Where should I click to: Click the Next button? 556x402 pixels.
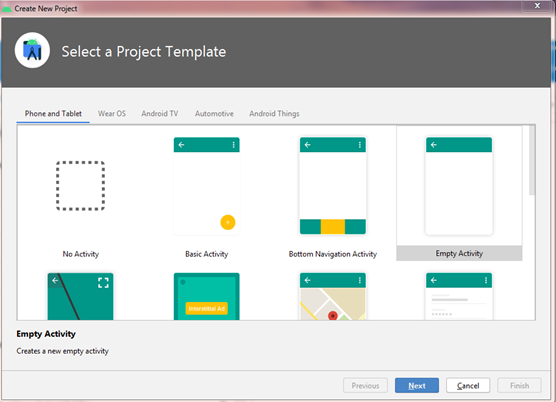point(417,385)
